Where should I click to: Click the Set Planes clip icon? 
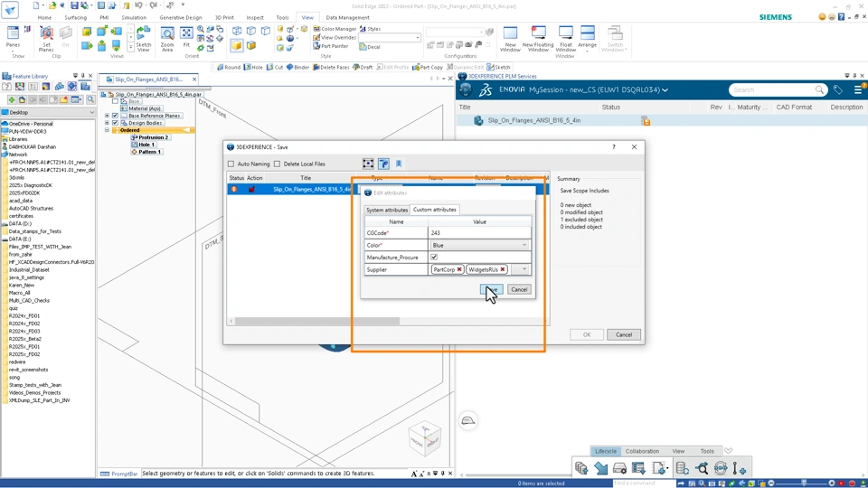46,38
